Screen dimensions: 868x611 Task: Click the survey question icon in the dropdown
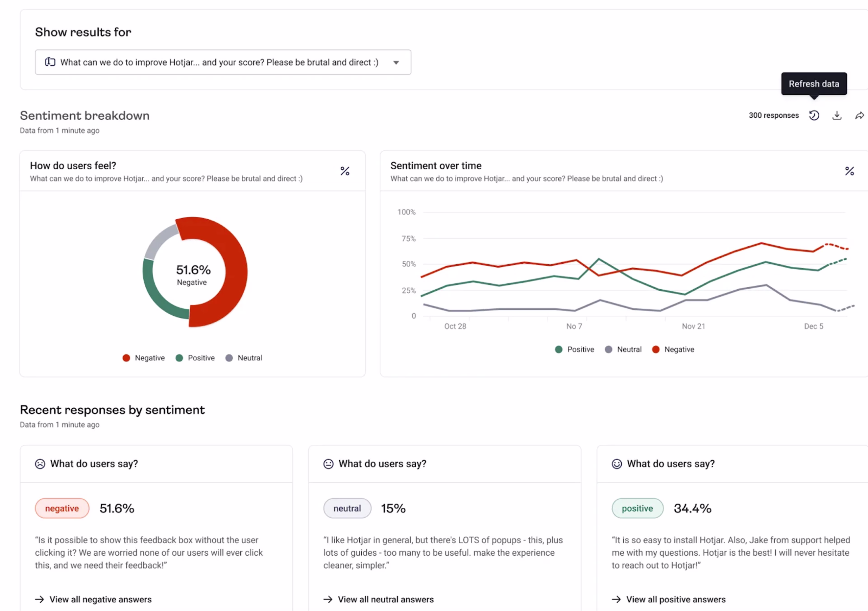(x=50, y=62)
